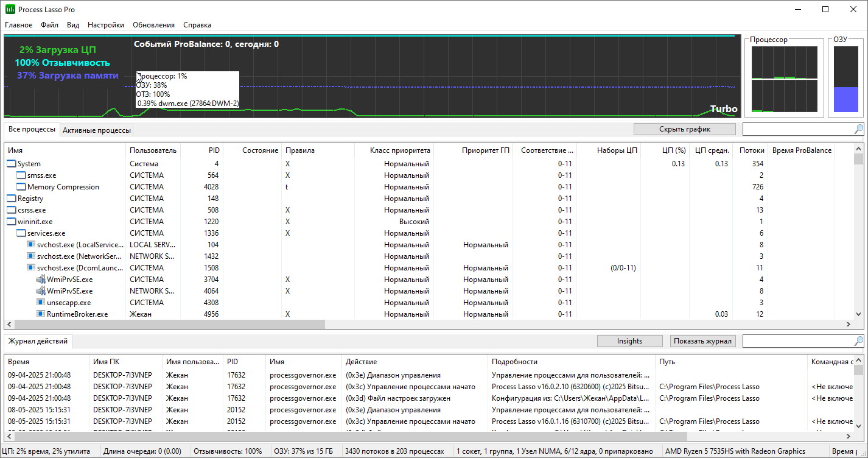Screen dimensions: 868x458
Task: Click the svchost.exe (NetworkSer icon
Action: [31, 256]
